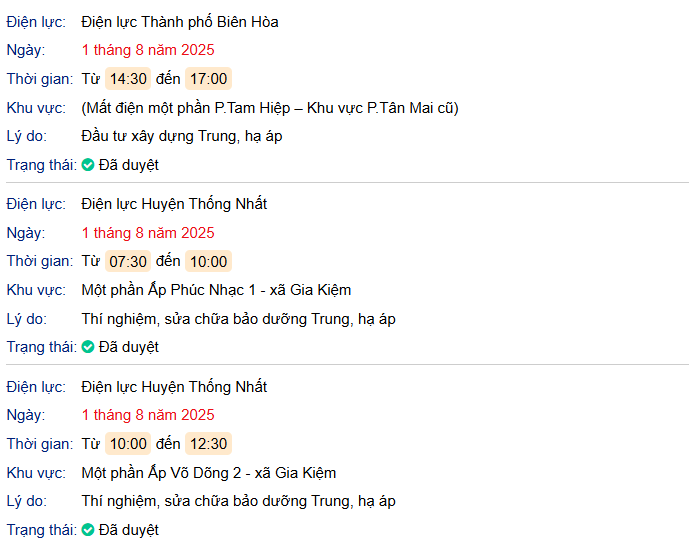Viewport: 697px width, 547px height.
Task: Click the 07:30 start time badge
Action: (128, 261)
